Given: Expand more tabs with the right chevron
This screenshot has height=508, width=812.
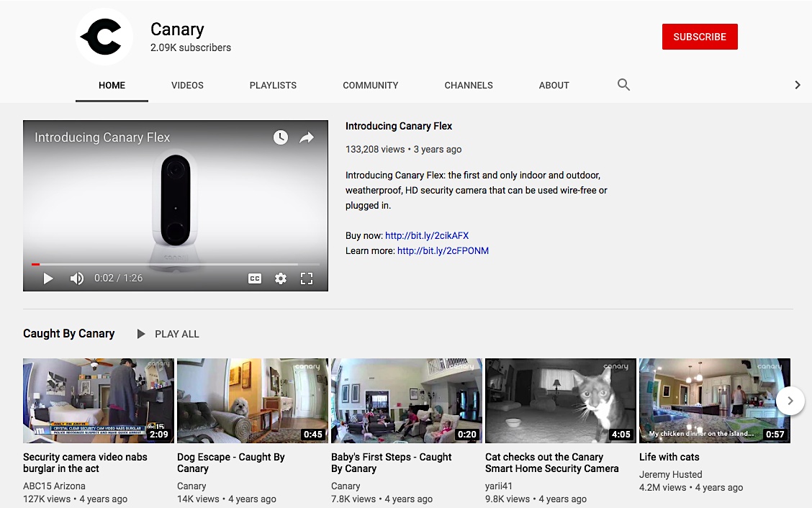Looking at the screenshot, I should [x=797, y=84].
